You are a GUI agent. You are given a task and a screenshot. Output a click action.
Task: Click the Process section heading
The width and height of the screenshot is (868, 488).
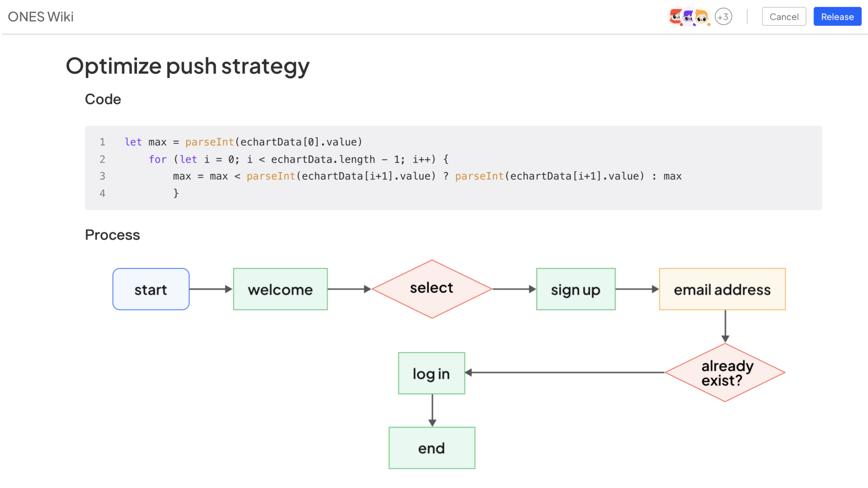[113, 235]
